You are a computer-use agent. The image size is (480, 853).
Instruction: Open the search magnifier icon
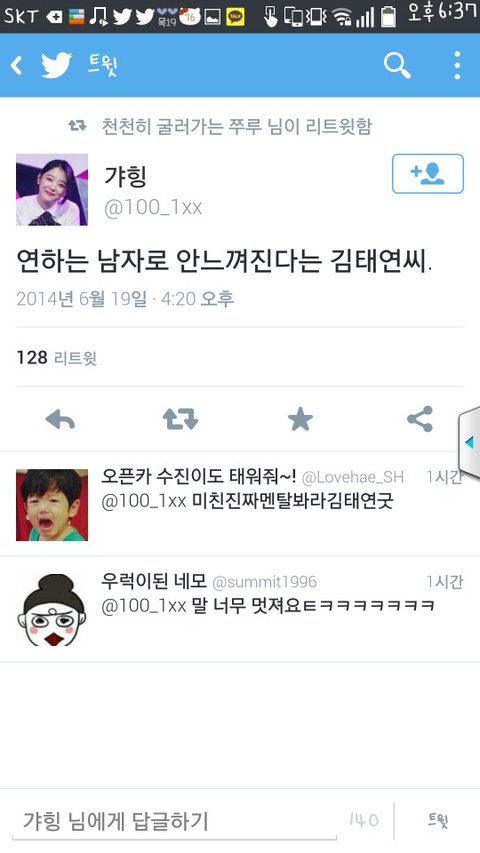397,65
